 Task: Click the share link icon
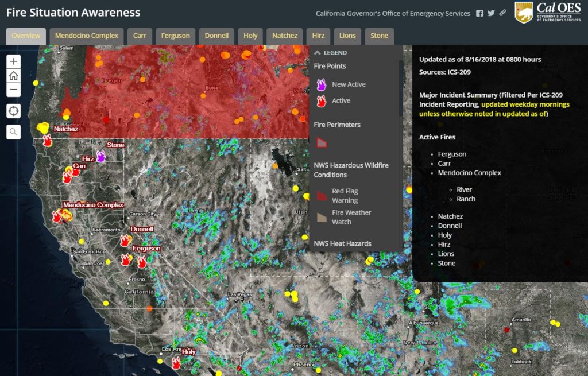coord(502,13)
